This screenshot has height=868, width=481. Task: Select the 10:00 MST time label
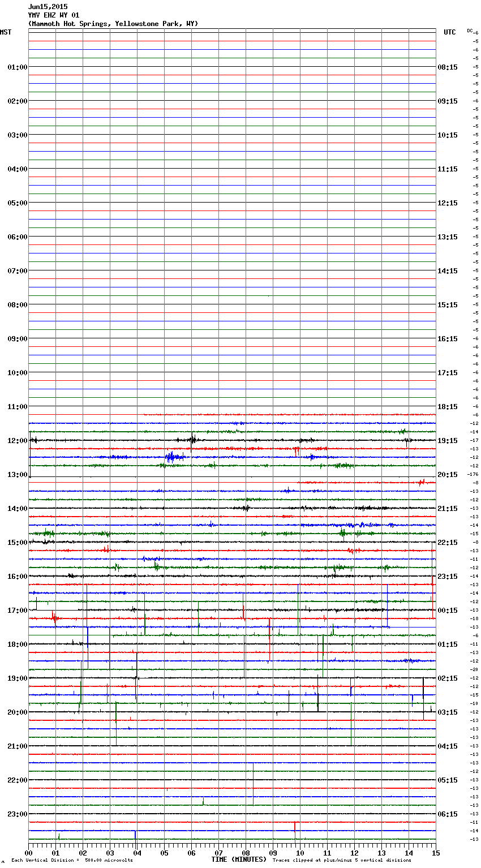click(18, 373)
